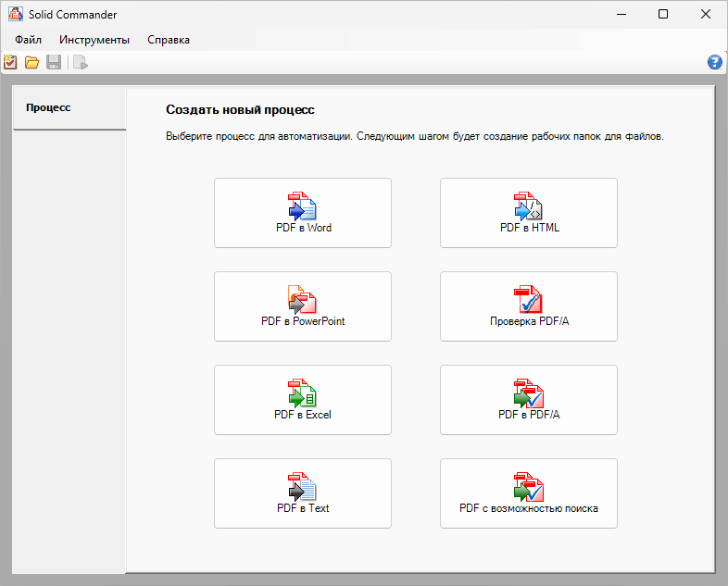728x586 pixels.
Task: Click the save floppy disk icon
Action: (x=54, y=63)
